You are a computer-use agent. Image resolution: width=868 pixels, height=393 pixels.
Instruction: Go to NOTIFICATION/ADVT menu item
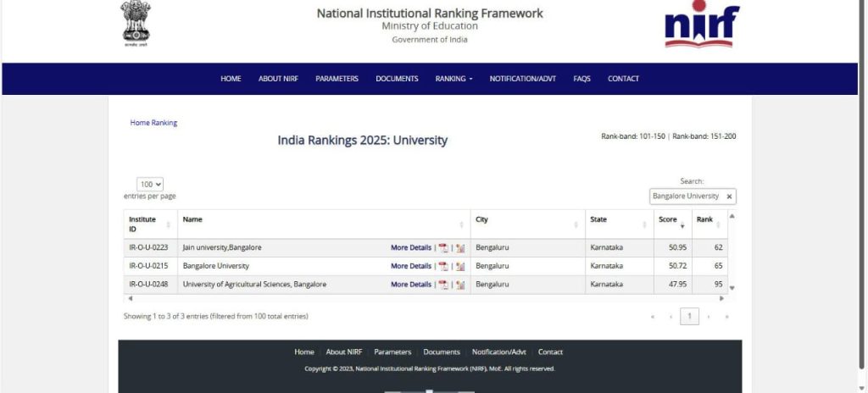(x=522, y=79)
